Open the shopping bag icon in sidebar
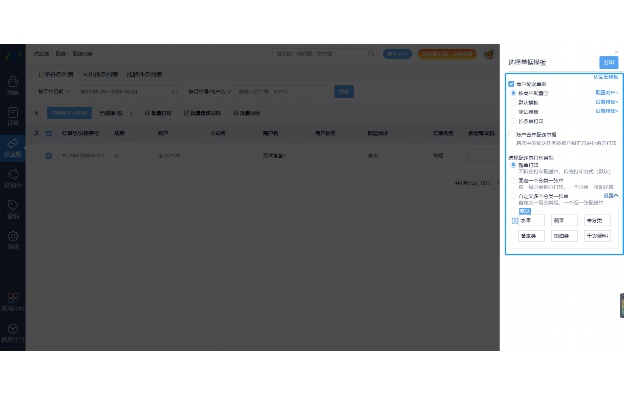The image size is (624, 395). click(13, 82)
